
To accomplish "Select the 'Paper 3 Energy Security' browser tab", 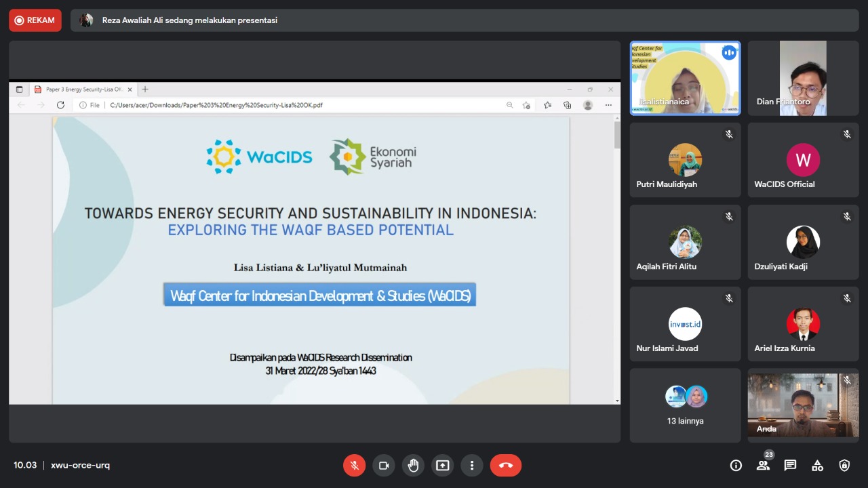I will [83, 89].
